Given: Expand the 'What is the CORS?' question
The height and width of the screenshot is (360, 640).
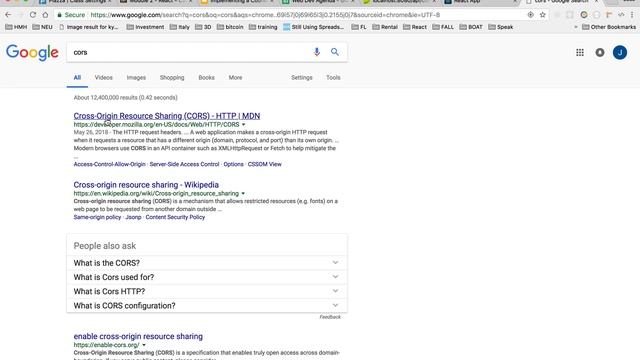Looking at the screenshot, I should (x=207, y=263).
